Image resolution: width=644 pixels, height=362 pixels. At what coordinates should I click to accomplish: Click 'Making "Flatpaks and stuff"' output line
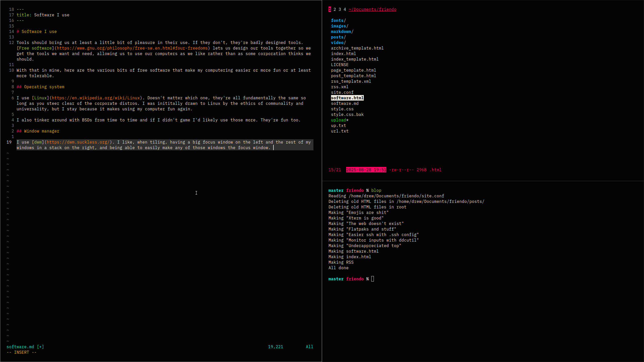[x=362, y=229]
